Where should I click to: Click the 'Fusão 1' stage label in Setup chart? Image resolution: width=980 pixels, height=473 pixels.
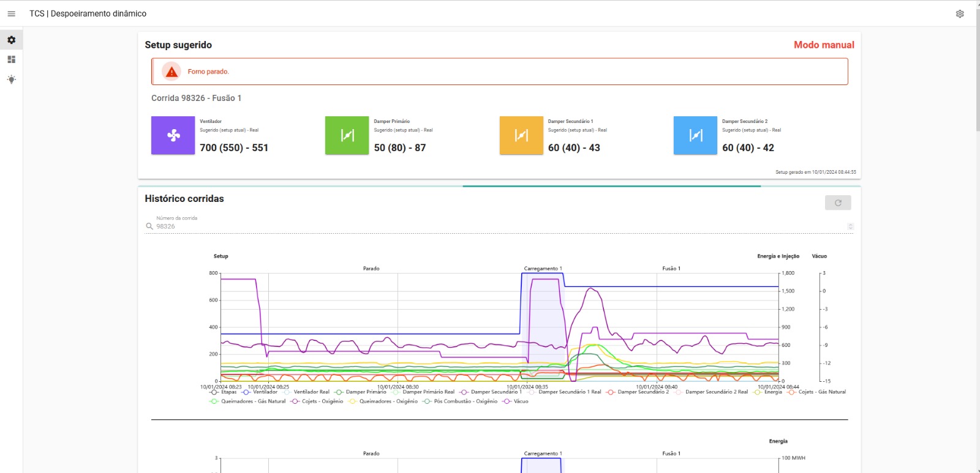click(671, 269)
